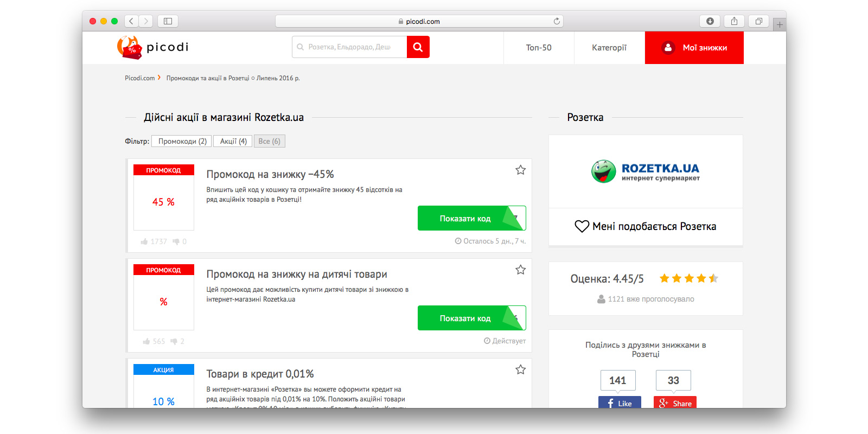Reload the page in Safari
The image size is (868, 434).
click(x=557, y=21)
